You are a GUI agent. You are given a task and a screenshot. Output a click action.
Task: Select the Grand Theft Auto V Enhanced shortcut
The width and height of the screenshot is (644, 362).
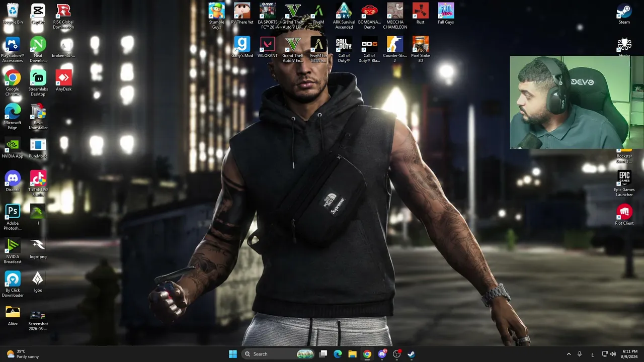pos(293,50)
